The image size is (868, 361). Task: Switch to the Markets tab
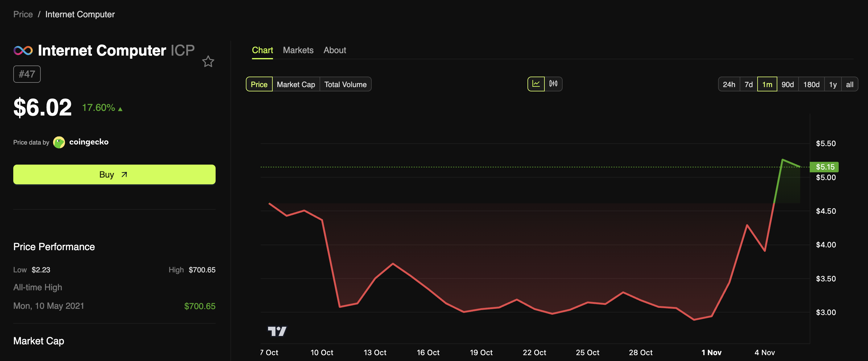[298, 50]
